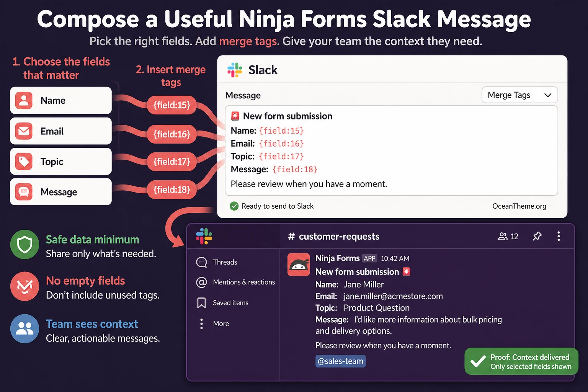Open Mentions & reactions in sidebar
Viewport: 588px width, 392px height.
point(235,282)
